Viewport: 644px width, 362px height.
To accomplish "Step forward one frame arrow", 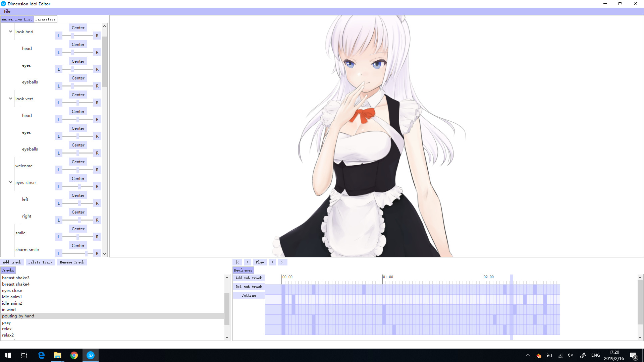I will point(272,262).
